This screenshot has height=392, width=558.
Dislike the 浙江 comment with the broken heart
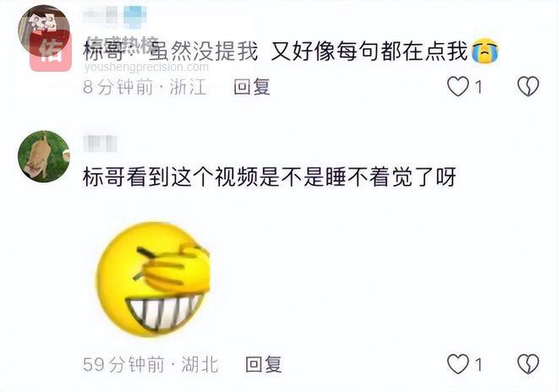pyautogui.click(x=528, y=87)
